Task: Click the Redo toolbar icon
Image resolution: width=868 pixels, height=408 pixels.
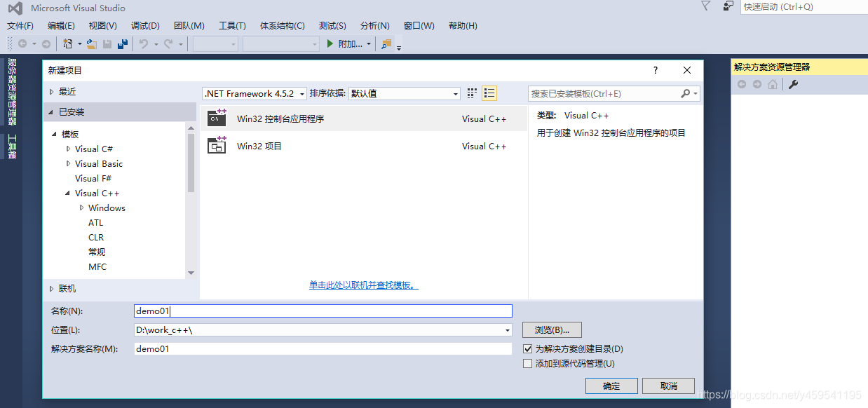Action: point(168,43)
